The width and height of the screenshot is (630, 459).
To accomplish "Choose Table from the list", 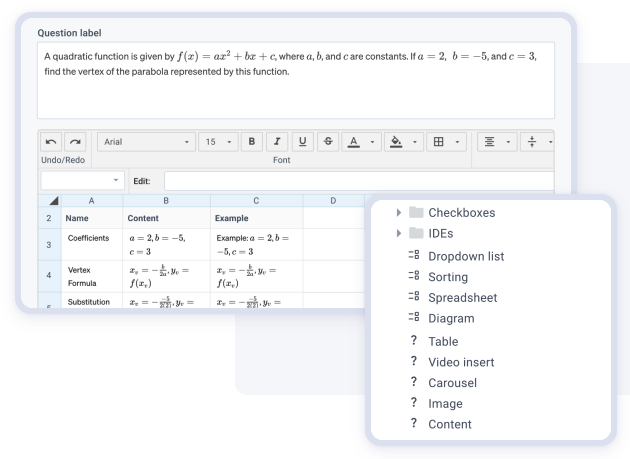I will (443, 341).
